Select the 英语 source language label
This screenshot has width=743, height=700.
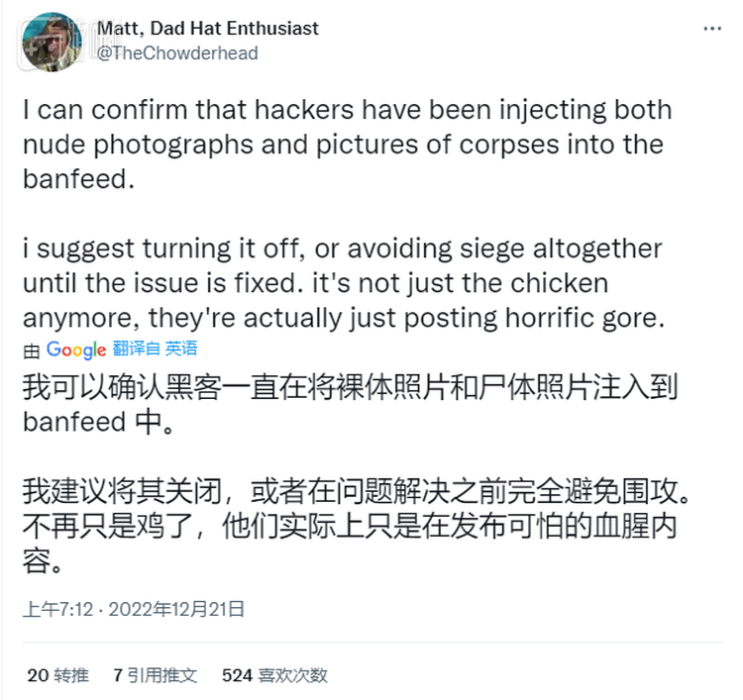181,349
